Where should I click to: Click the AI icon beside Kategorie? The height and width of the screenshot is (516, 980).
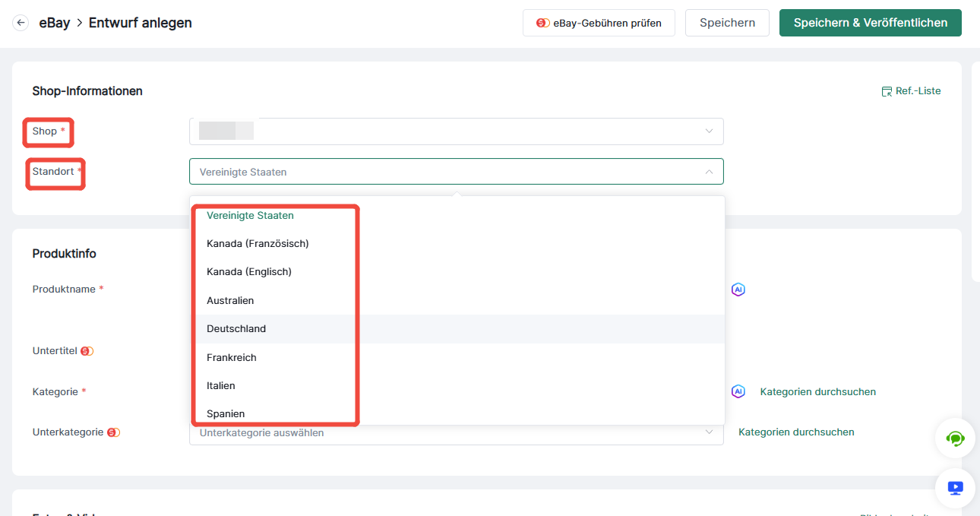(x=738, y=391)
